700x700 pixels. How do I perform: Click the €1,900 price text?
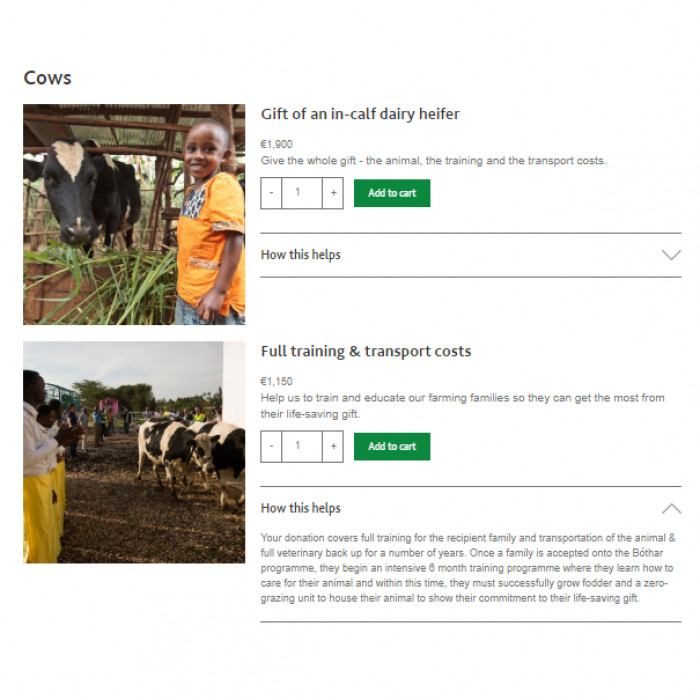[276, 144]
